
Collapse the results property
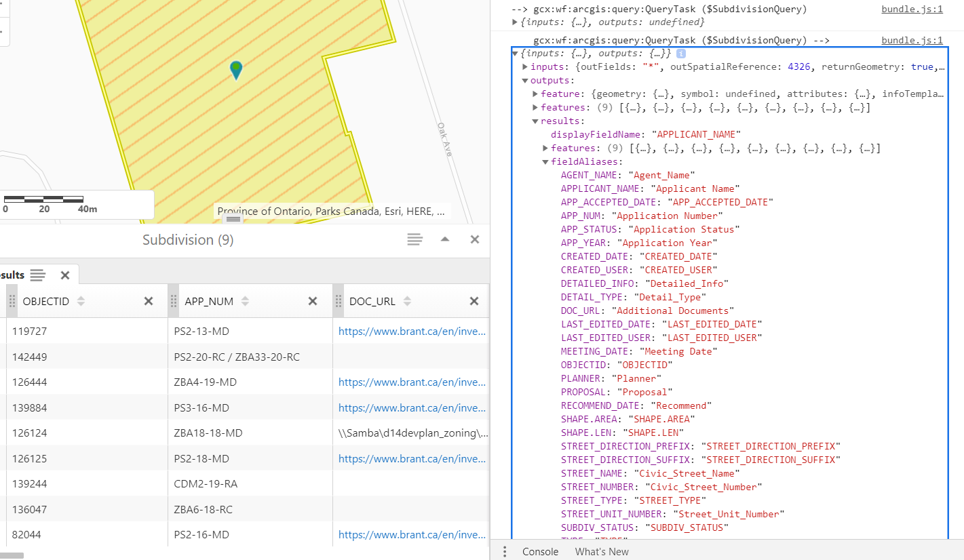point(536,121)
